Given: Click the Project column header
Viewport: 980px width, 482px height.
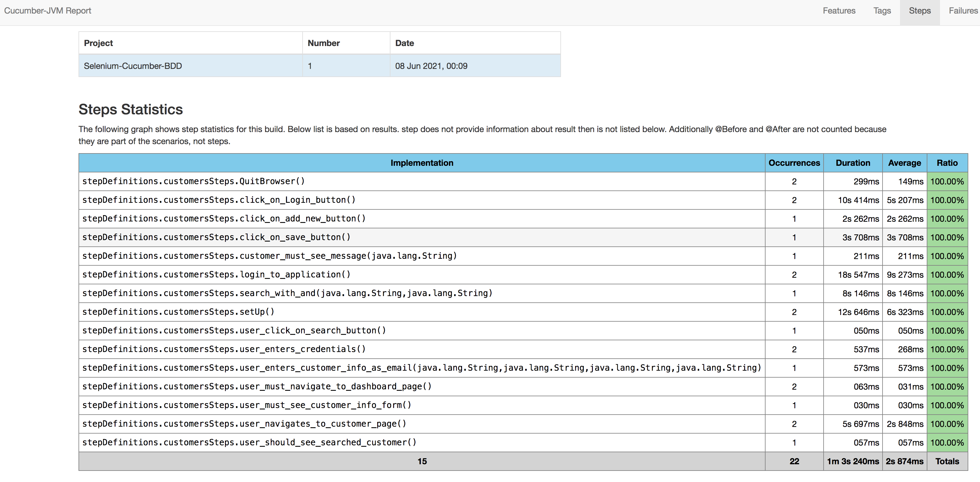Looking at the screenshot, I should (98, 43).
